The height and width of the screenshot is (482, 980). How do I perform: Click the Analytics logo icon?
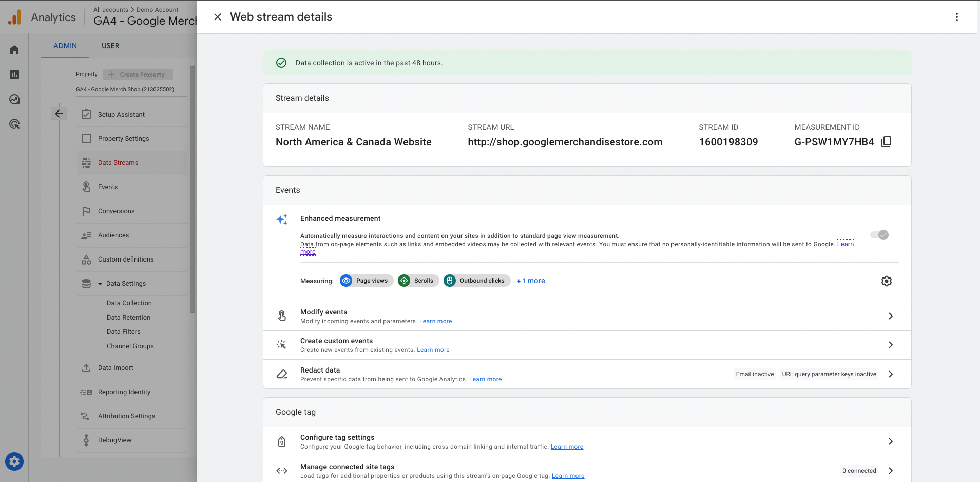click(x=15, y=17)
